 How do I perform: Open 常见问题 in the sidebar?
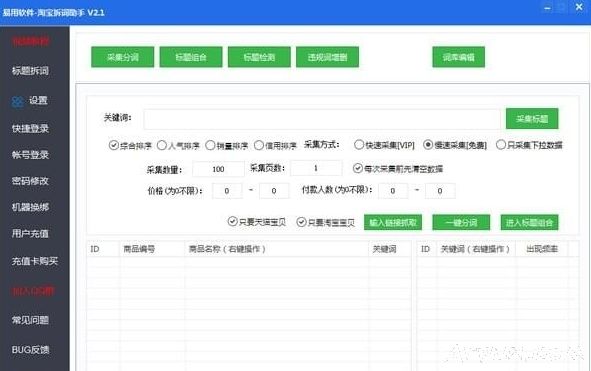[x=30, y=320]
